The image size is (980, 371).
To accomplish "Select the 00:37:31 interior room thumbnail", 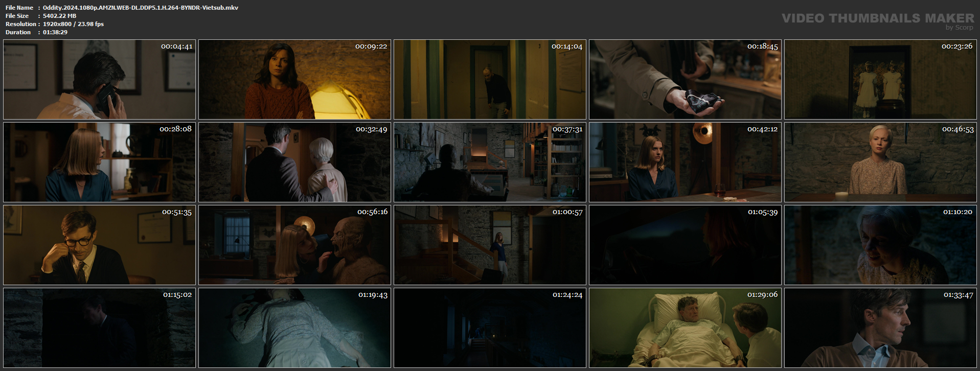I will (490, 163).
